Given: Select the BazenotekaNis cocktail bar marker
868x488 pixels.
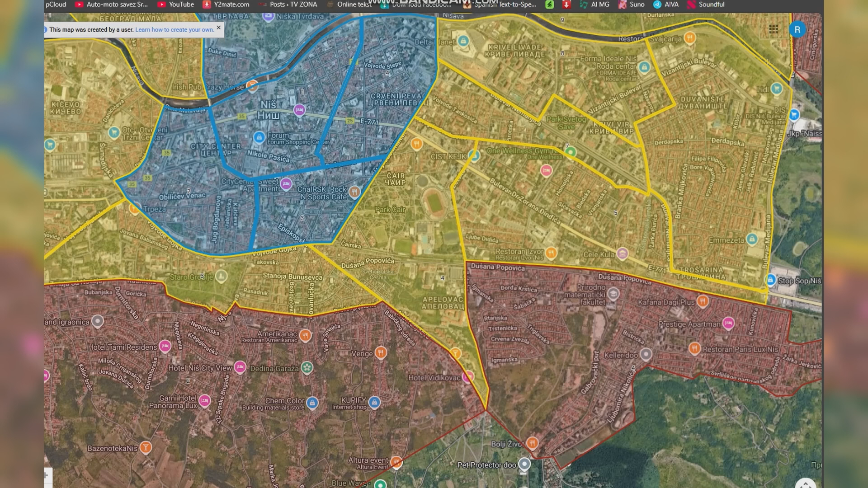Looking at the screenshot, I should click(146, 447).
